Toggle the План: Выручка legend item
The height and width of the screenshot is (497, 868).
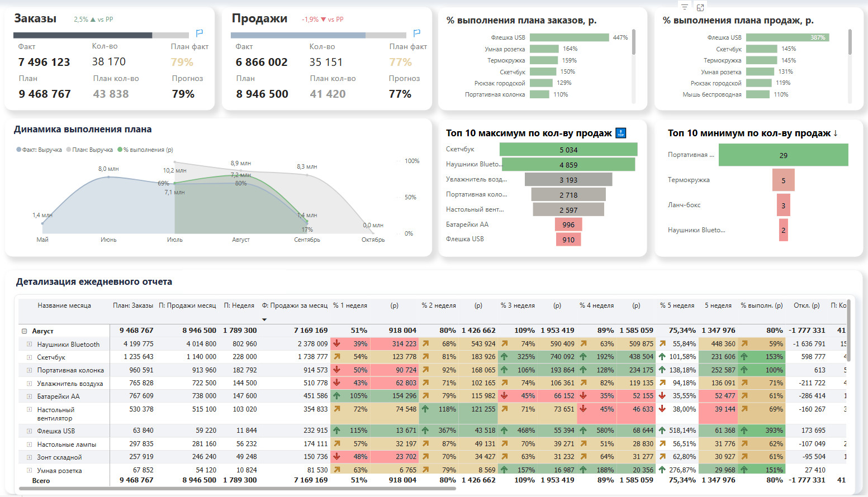tap(89, 150)
